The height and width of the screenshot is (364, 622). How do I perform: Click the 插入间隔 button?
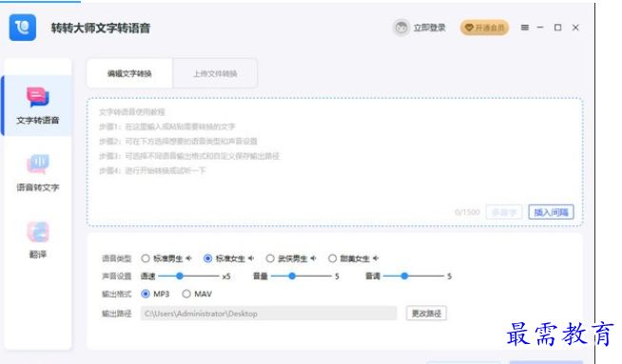tap(551, 212)
